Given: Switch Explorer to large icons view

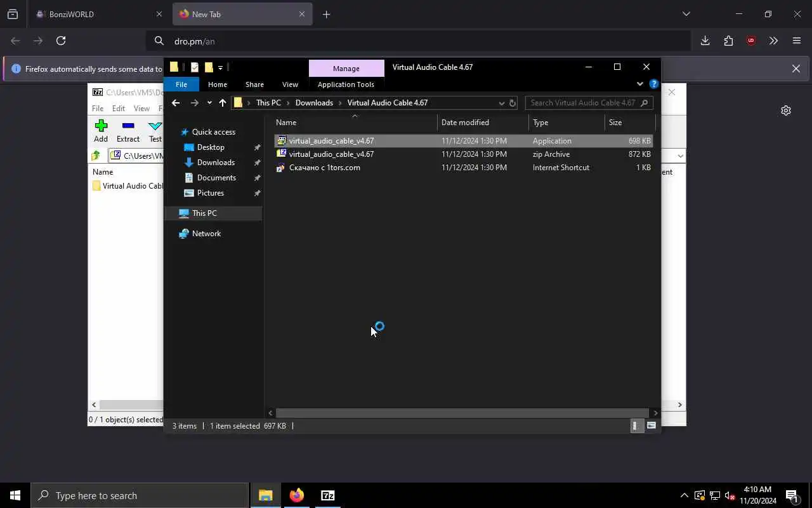Looking at the screenshot, I should (x=651, y=426).
